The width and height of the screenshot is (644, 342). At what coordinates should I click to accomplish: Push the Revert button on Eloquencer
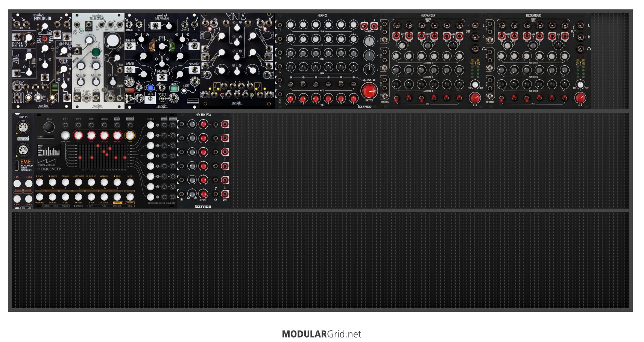[x=130, y=197]
